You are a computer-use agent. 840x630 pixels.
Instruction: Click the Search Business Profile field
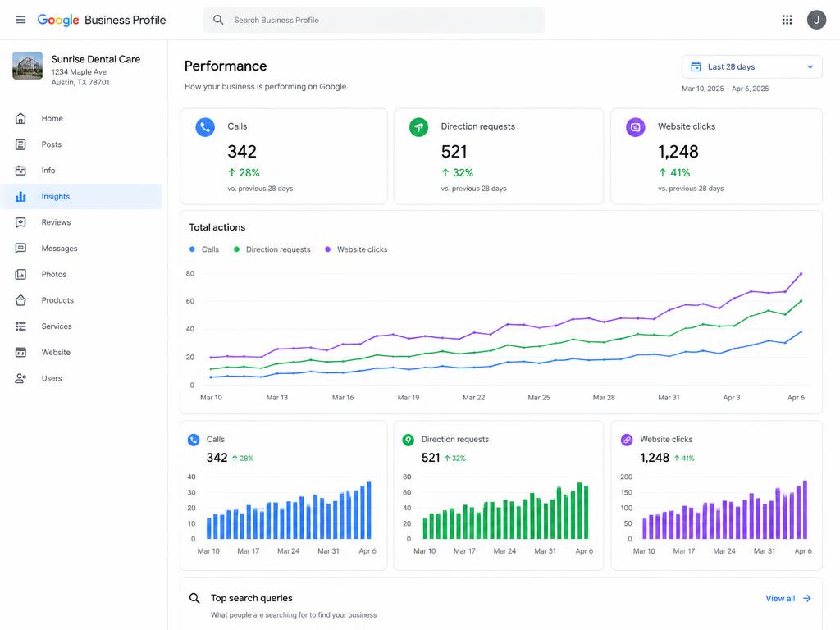tap(374, 20)
